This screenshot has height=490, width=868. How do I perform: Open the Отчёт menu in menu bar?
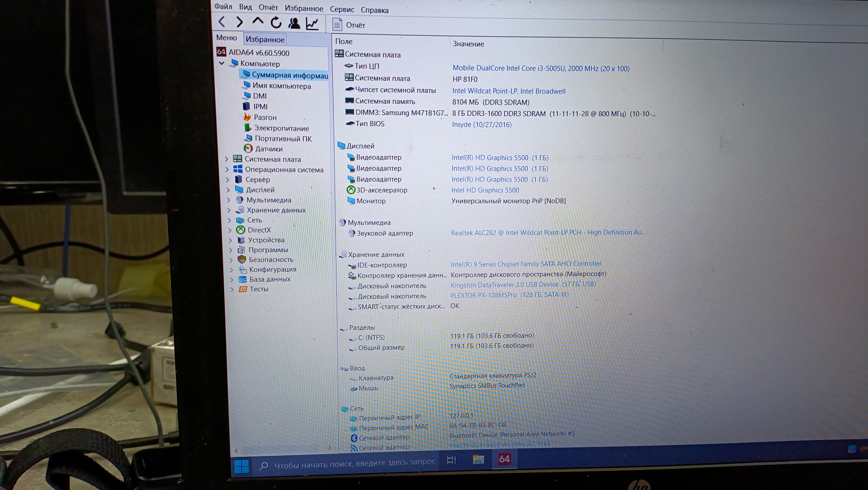pos(268,7)
